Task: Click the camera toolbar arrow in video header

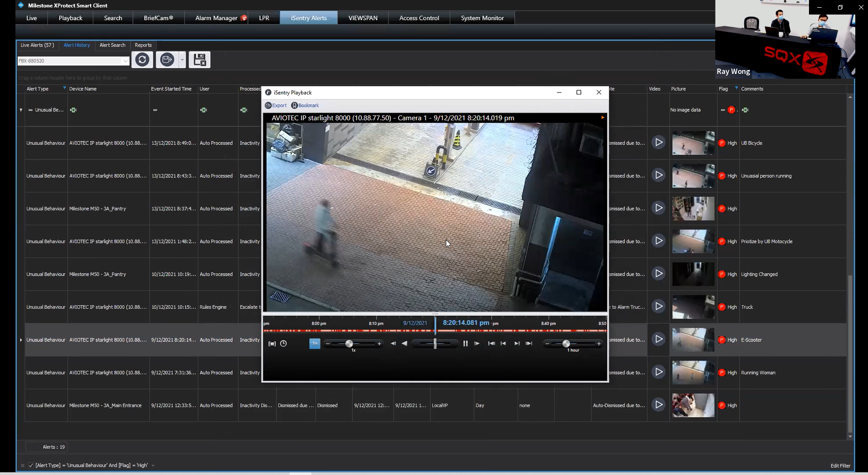Action: tap(602, 118)
